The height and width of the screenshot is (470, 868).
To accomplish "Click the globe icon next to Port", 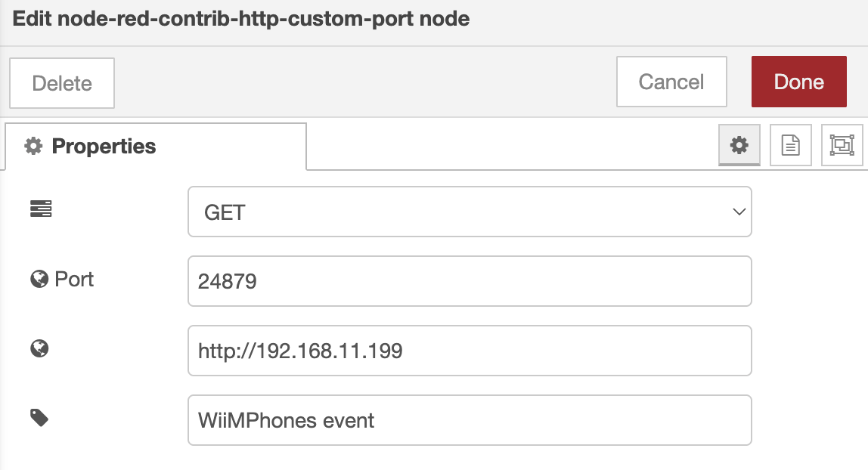I will (39, 280).
